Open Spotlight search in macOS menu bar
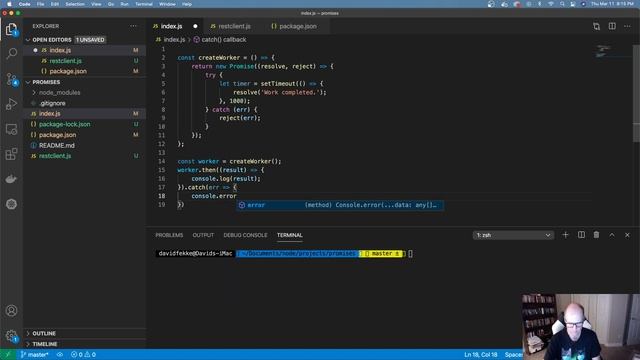This screenshot has width=640, height=360. point(562,4)
